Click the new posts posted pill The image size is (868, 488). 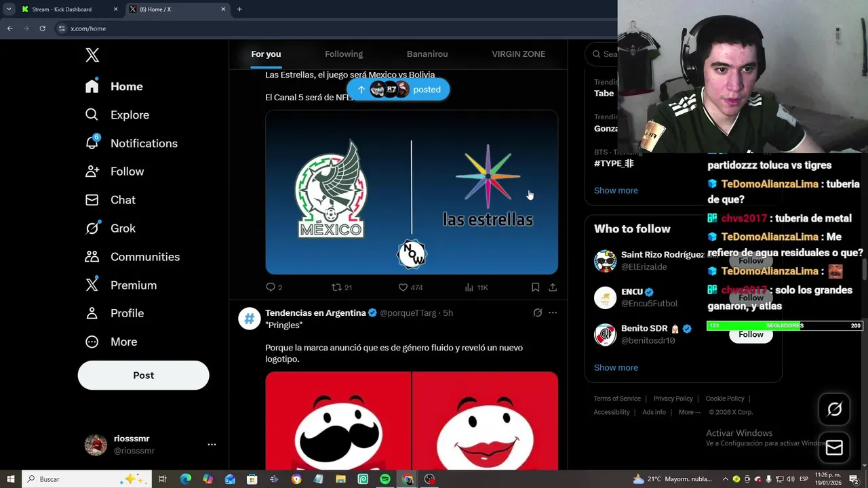[398, 89]
